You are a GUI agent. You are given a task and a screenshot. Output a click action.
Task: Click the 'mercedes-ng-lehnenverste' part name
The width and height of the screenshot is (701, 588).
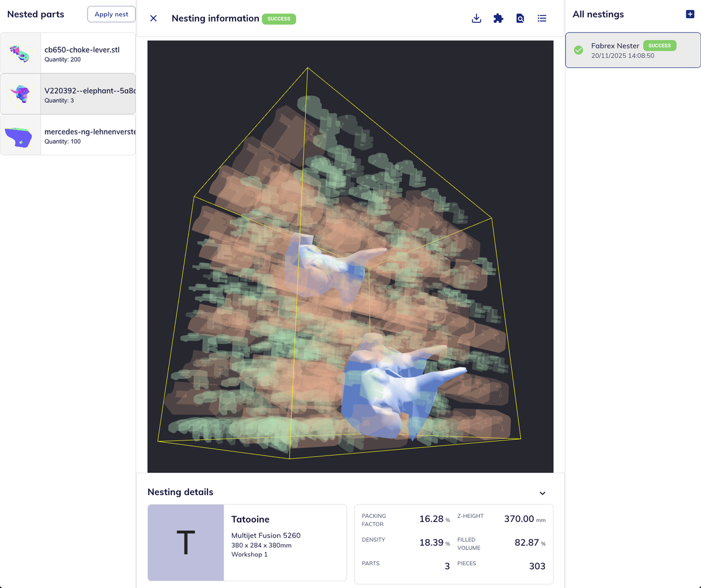tap(89, 132)
